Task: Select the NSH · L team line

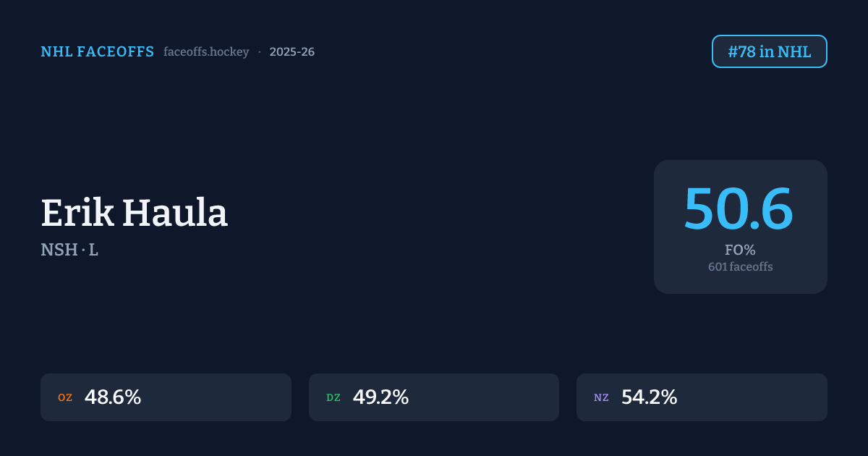Action: click(69, 250)
